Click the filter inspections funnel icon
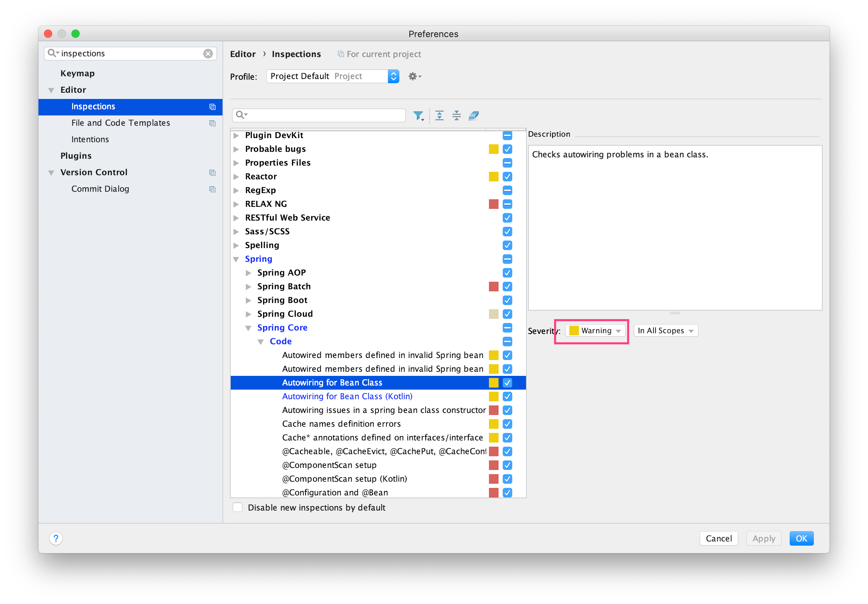The height and width of the screenshot is (604, 868). pyautogui.click(x=418, y=115)
